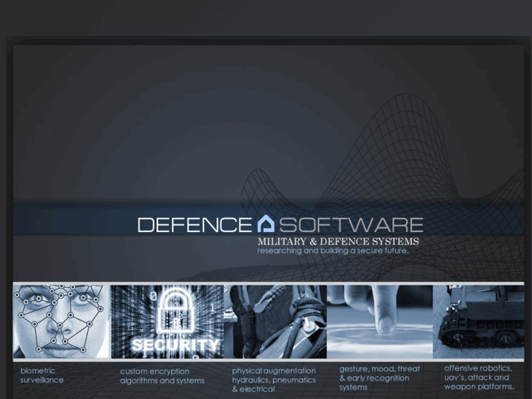Open 'custom encryption algorithms and systems' link
532x399 pixels.
[x=162, y=376]
